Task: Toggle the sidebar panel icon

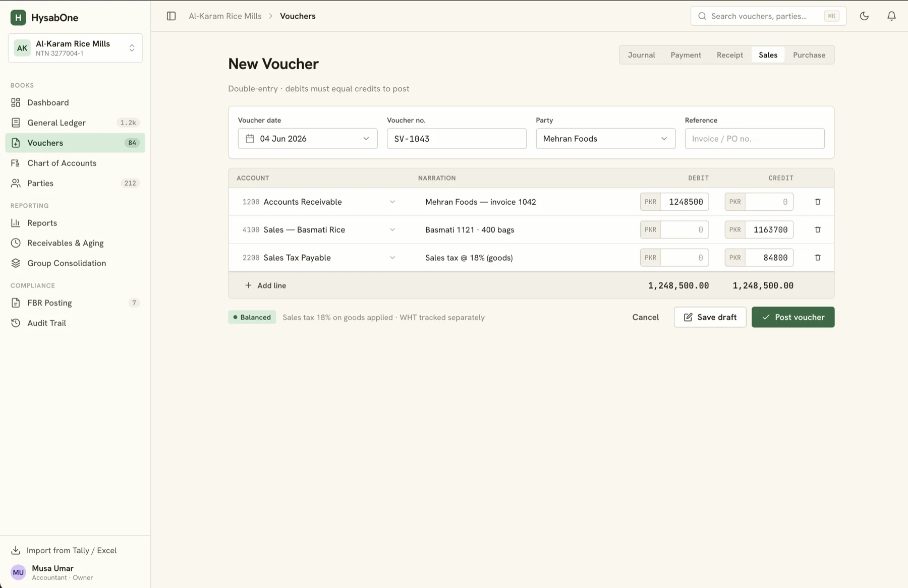Action: click(x=171, y=16)
